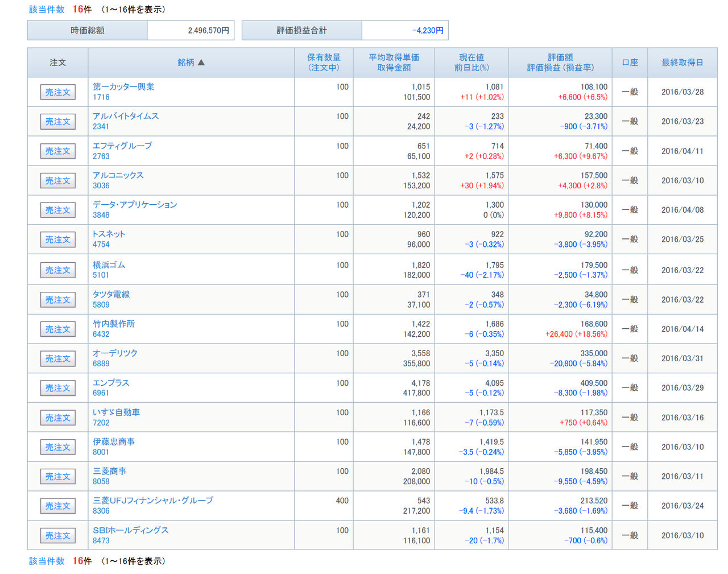Open 横浜ゴム stock page
The image size is (728, 574).
(109, 265)
